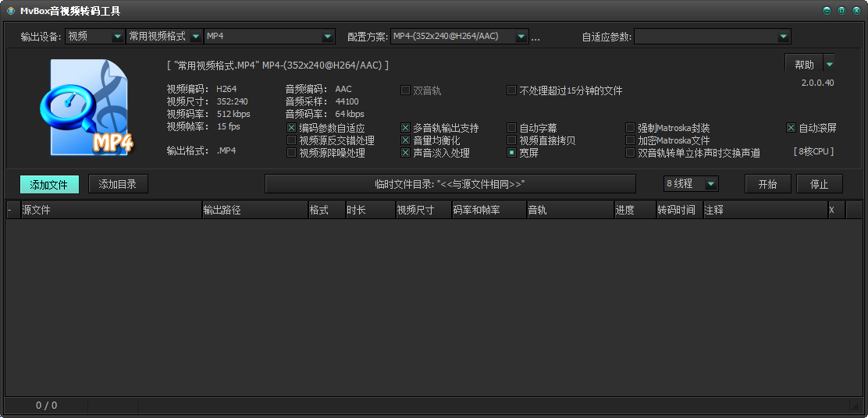Click the 进度 column header

tap(635, 210)
